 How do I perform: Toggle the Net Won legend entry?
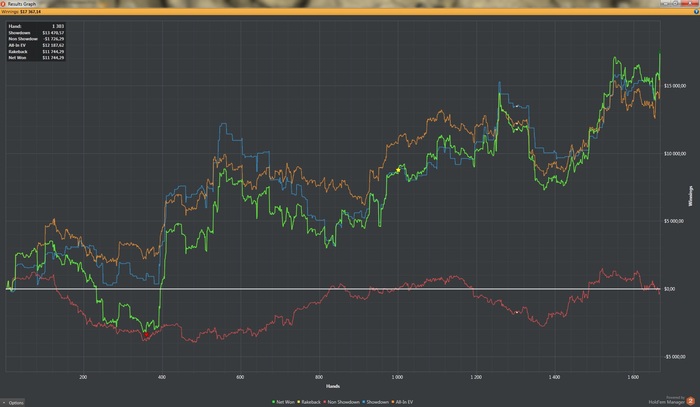283,402
